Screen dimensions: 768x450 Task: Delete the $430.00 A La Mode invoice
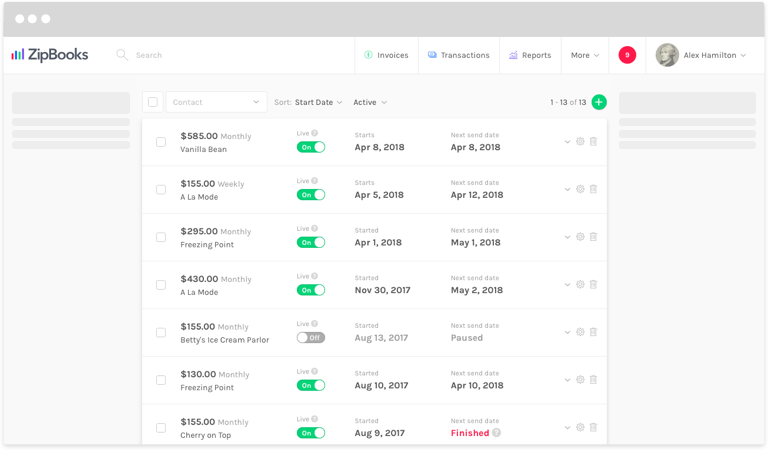[x=593, y=284]
